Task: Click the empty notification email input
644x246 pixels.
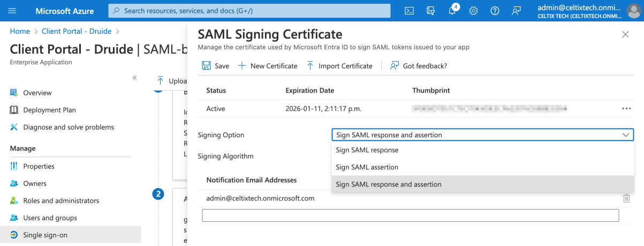Action: (x=410, y=215)
